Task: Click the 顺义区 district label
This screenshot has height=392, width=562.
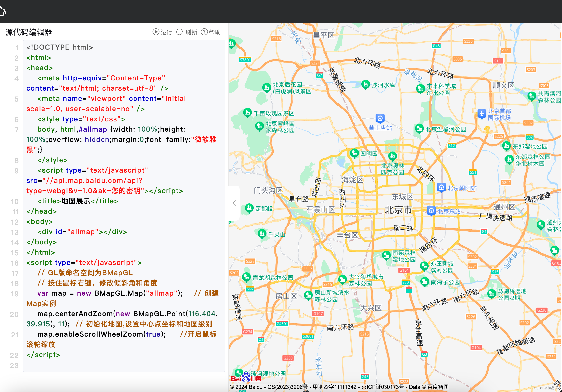Action: (x=504, y=85)
